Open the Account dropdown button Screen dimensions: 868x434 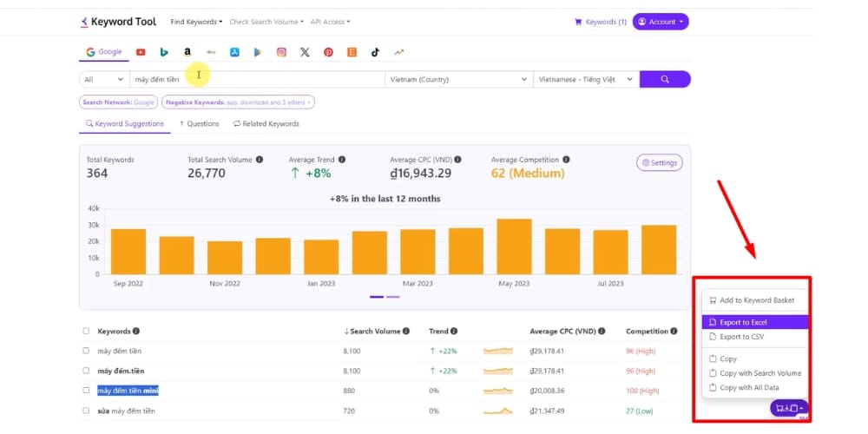[661, 22]
